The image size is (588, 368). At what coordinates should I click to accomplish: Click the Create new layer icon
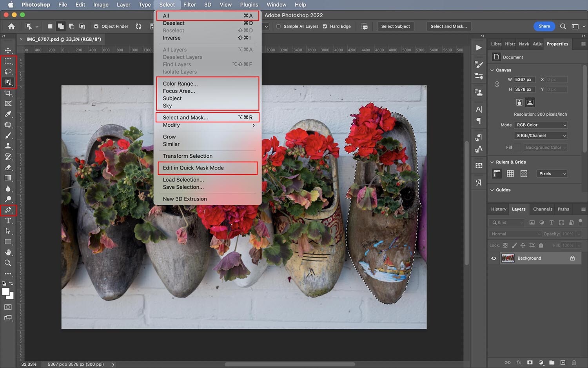(563, 363)
